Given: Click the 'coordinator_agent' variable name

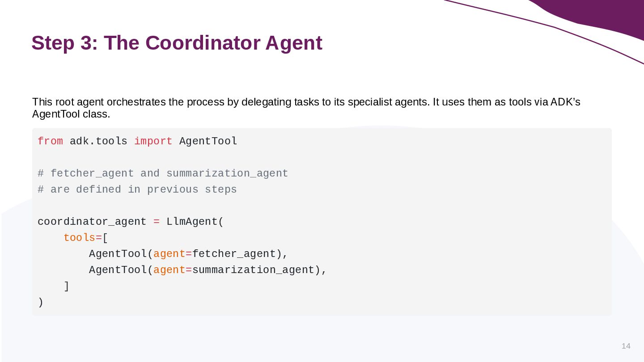Looking at the screenshot, I should coord(92,222).
